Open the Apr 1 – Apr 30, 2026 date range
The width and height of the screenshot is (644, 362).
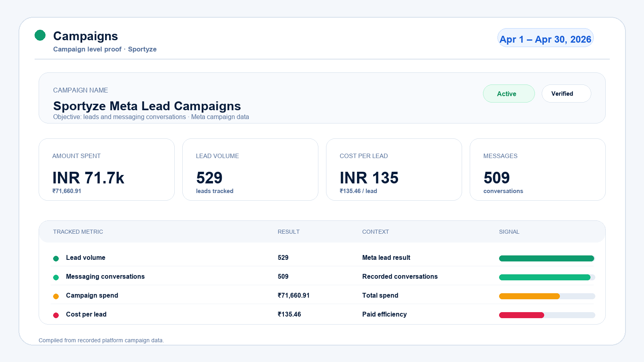coord(545,38)
